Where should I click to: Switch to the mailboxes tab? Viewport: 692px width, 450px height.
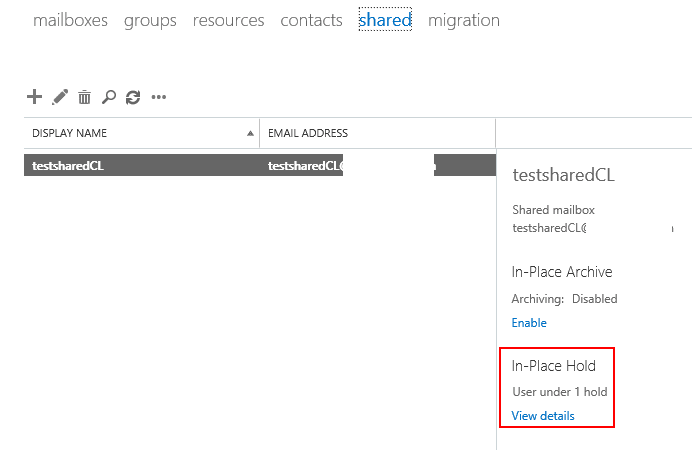click(70, 20)
